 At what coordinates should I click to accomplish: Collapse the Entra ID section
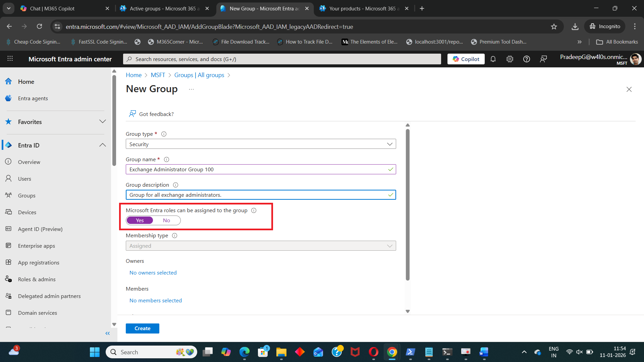tap(103, 145)
